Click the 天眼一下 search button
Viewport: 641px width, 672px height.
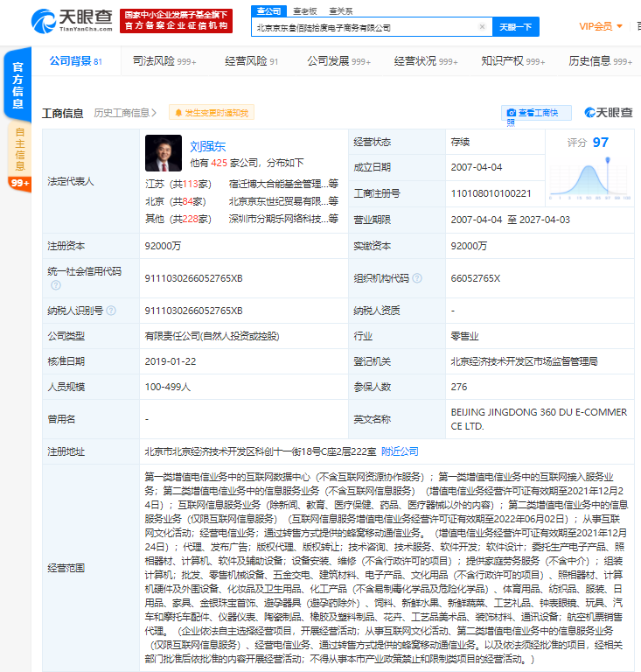[516, 27]
